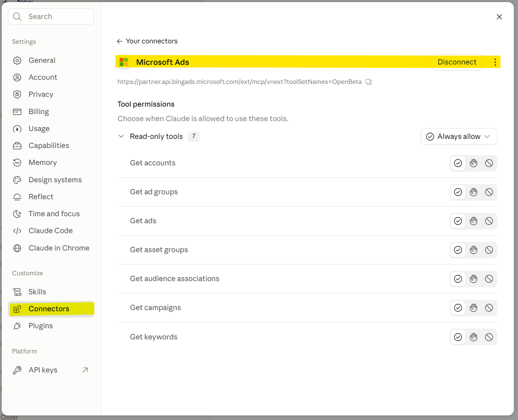
Task: Block the Get ad groups tool
Action: [x=489, y=192]
